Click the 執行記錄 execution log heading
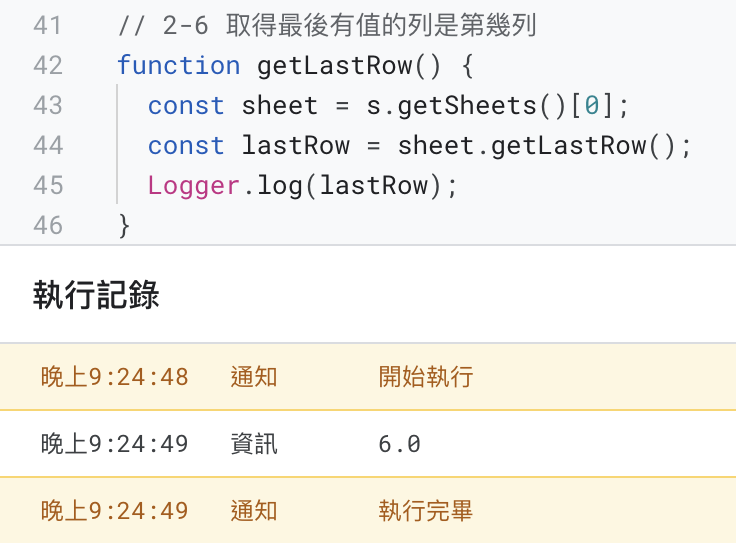This screenshot has width=736, height=556. [x=96, y=295]
